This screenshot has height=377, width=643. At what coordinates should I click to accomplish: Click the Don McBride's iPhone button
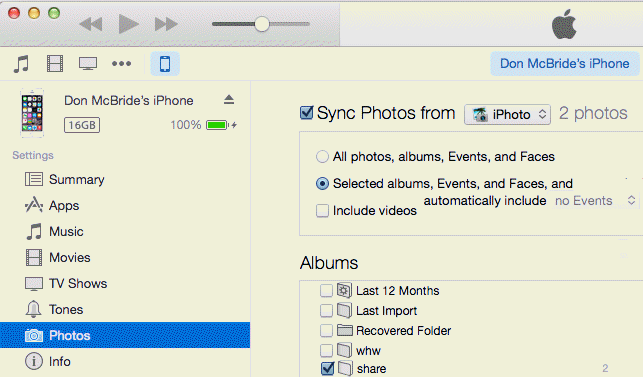click(565, 64)
